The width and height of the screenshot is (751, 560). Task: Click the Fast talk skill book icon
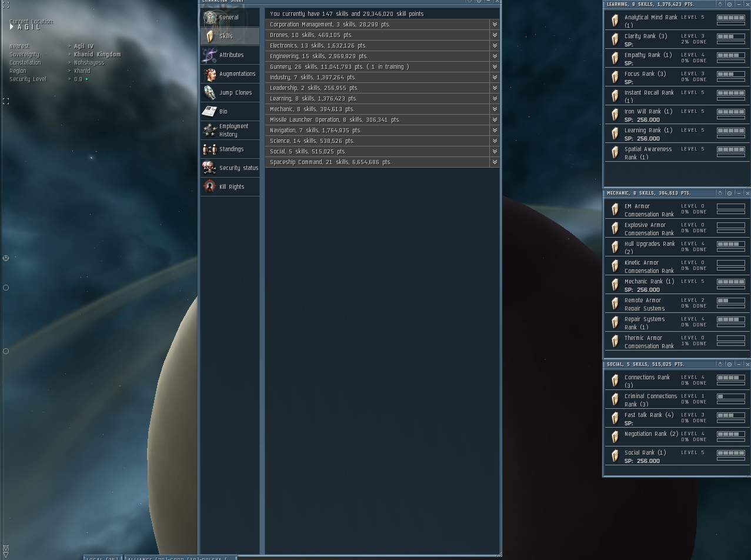tap(615, 418)
